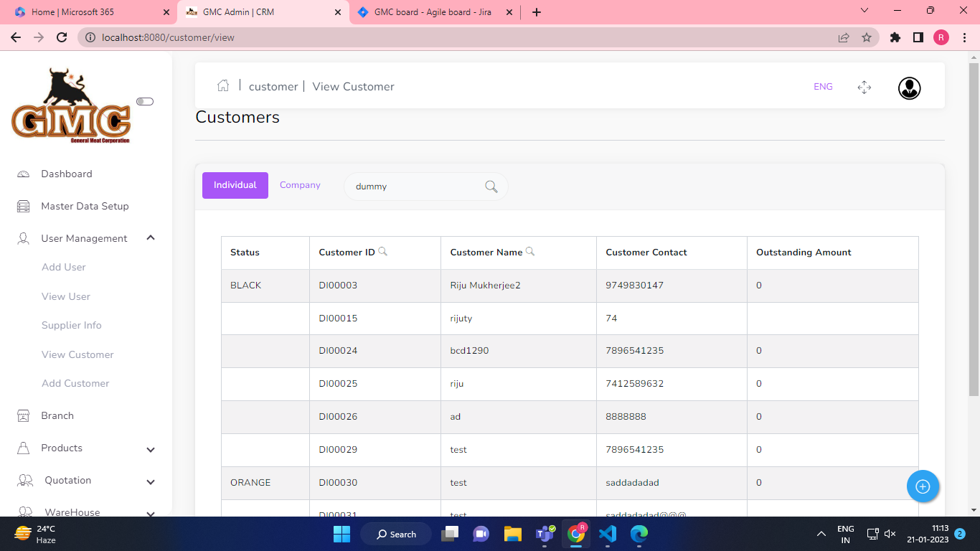Screen dimensions: 980x551
Task: Collapse the User Management menu
Action: point(151,238)
